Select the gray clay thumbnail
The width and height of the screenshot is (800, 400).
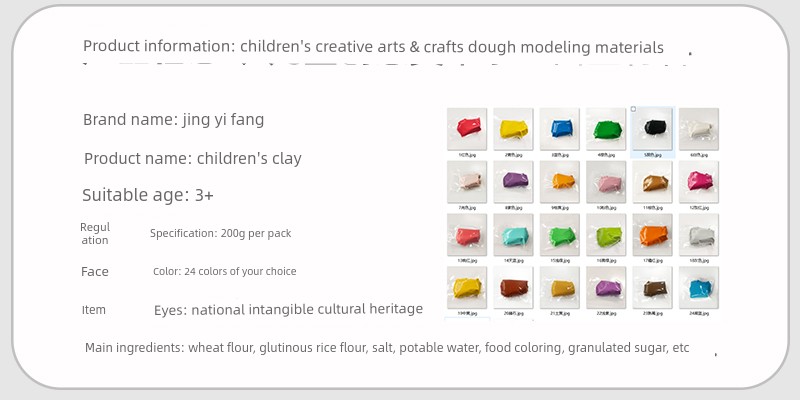pyautogui.click(x=699, y=235)
